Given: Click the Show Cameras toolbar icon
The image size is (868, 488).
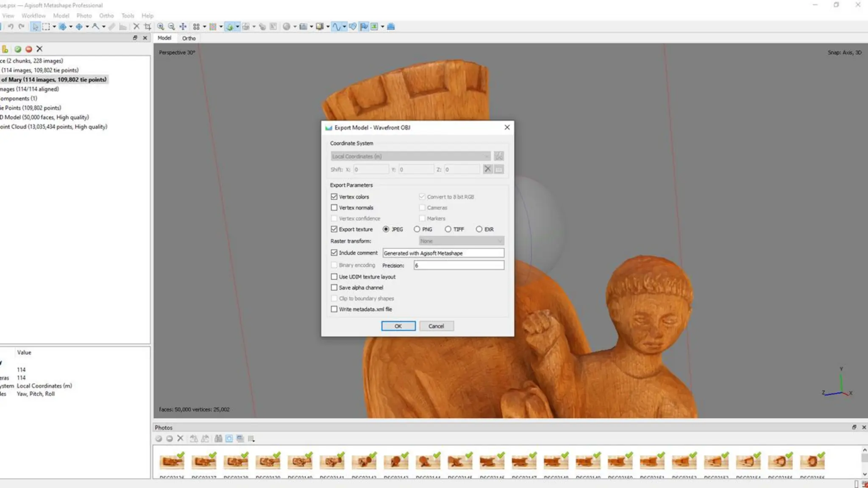Looking at the screenshot, I should [x=303, y=27].
